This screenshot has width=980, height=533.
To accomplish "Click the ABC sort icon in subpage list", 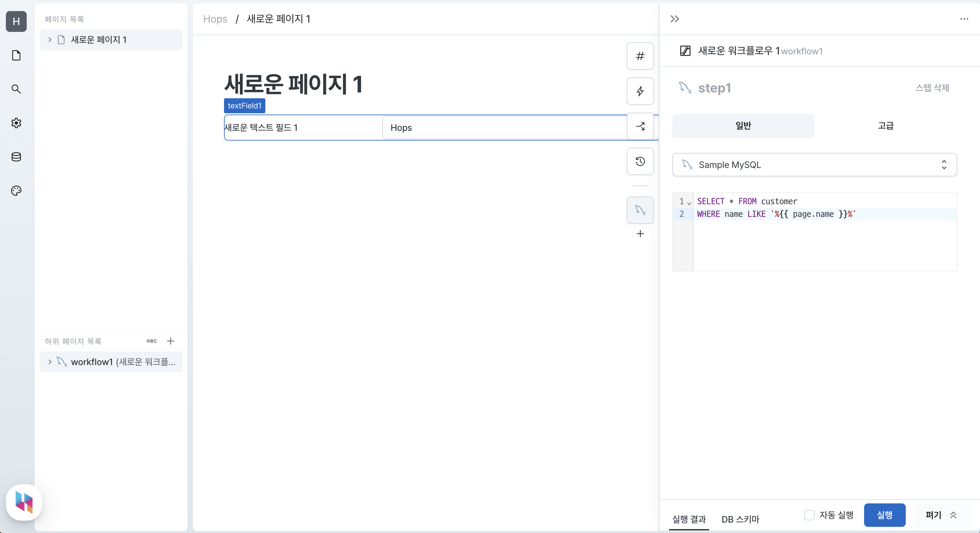I will [152, 341].
